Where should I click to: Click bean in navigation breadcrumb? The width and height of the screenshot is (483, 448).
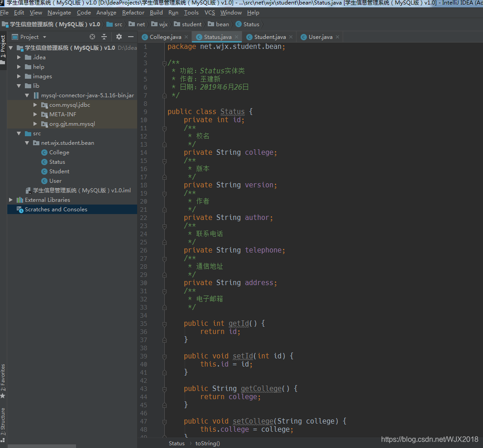218,24
